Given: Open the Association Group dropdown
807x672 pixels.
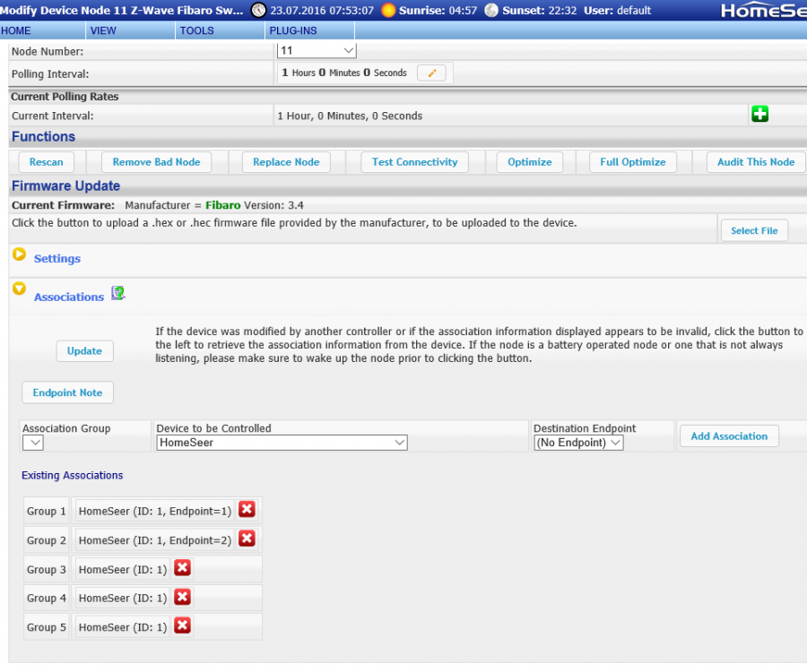Looking at the screenshot, I should 32,443.
